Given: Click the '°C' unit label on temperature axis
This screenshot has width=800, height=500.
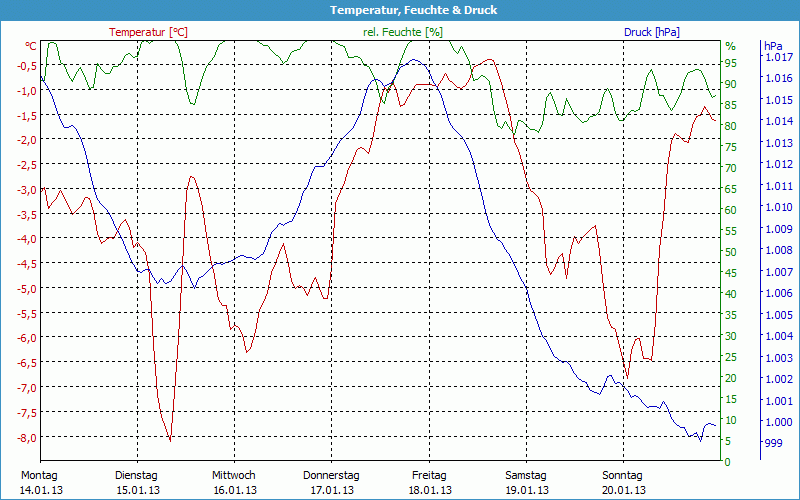Looking at the screenshot, I should tap(31, 46).
